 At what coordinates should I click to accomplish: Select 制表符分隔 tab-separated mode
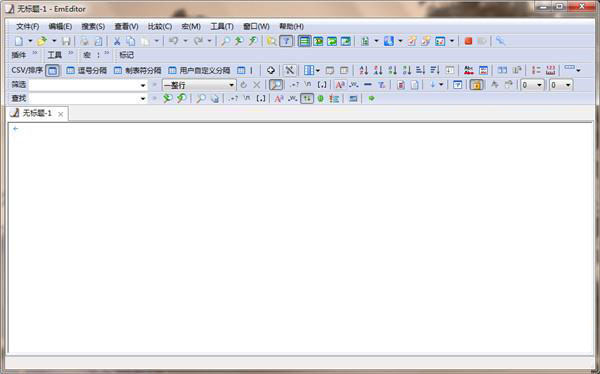138,70
